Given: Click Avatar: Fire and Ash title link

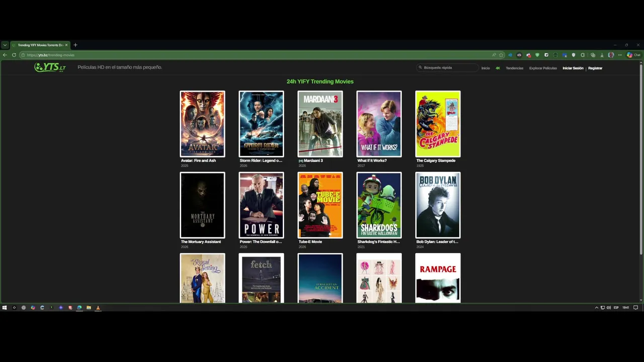Looking at the screenshot, I should [198, 160].
